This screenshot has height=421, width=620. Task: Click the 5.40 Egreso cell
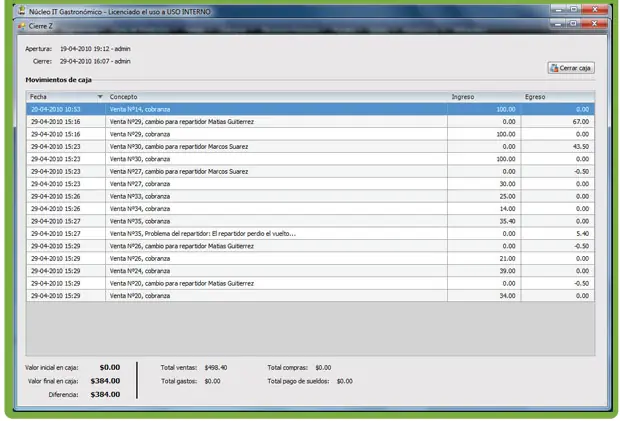[x=558, y=234]
